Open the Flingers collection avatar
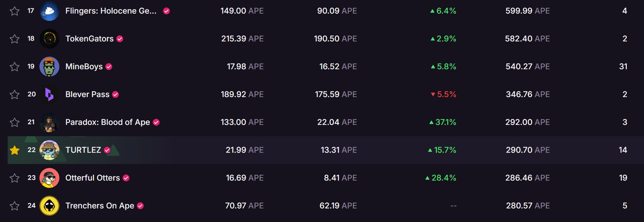This screenshot has height=222, width=644. point(49,11)
